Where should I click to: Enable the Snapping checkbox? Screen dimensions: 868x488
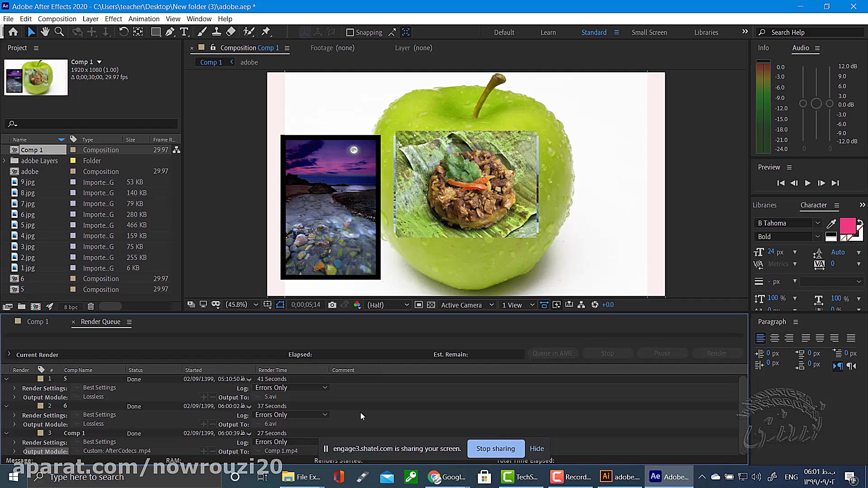[350, 33]
